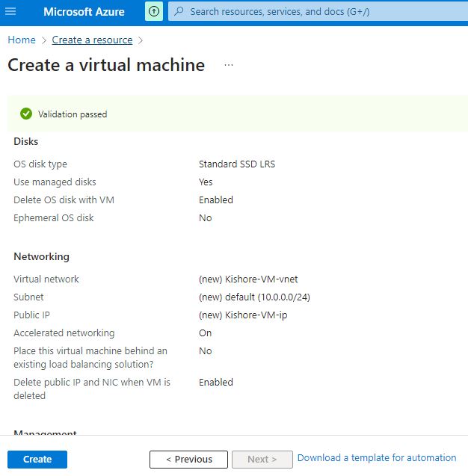Click the Microsoft Azure logo text
Screen dimensions: 468x476
[84, 12]
